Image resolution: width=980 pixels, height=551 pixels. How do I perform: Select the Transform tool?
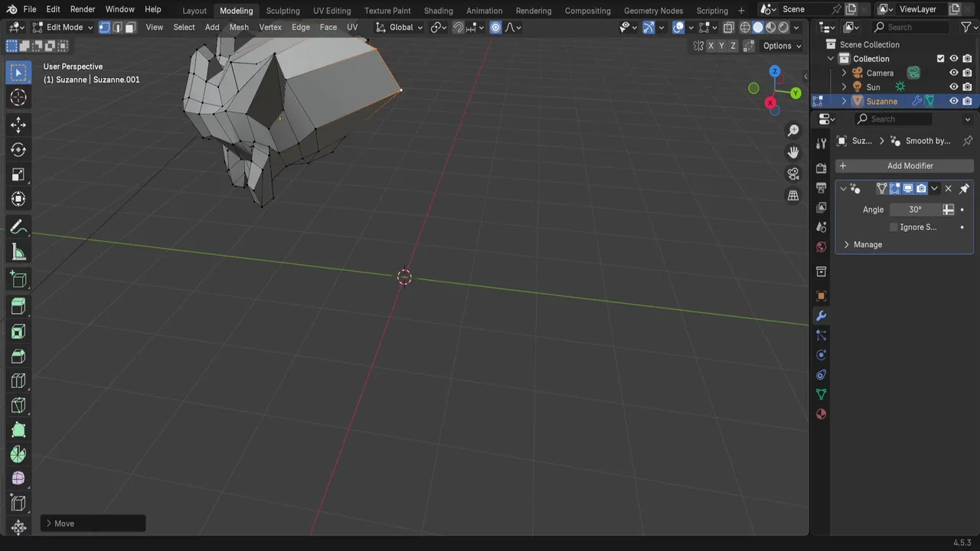18,199
